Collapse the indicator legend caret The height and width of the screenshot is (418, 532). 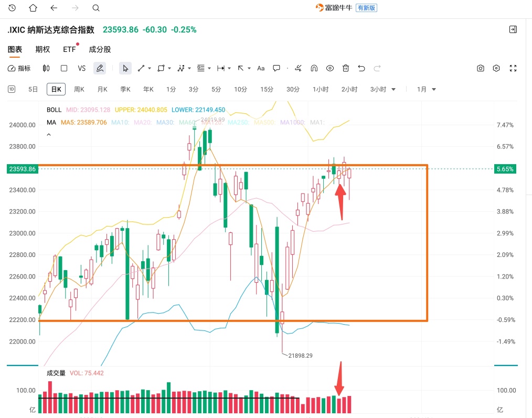click(x=49, y=135)
